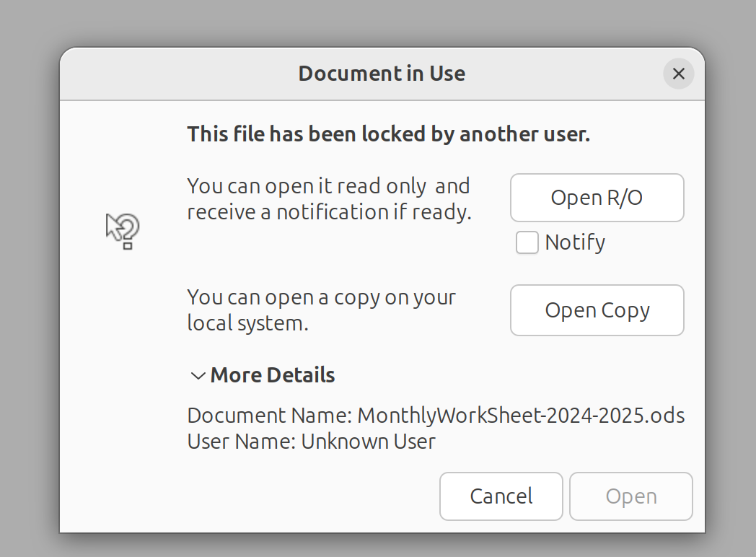Cancel opening the locked document
Viewport: 756px width, 557px height.
coord(501,496)
